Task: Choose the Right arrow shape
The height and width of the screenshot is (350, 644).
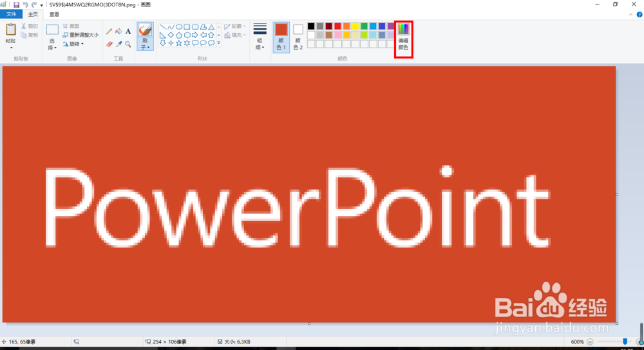Action: pyautogui.click(x=195, y=35)
